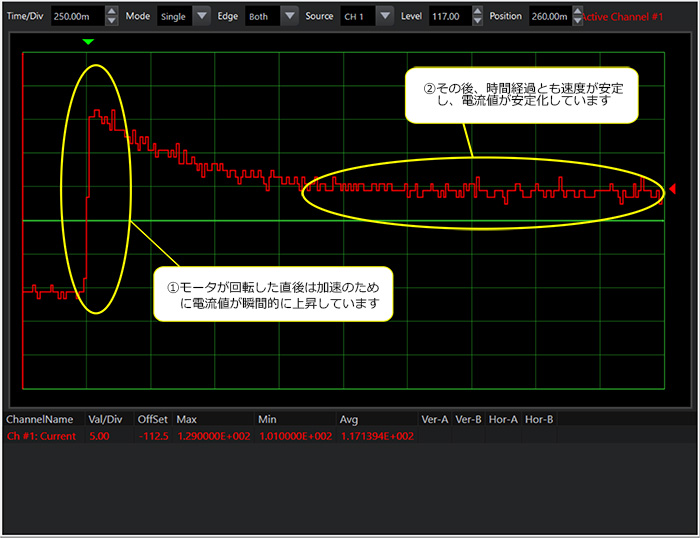Increase Position with the up arrow
Viewport: 700px width, 538px height.
coord(577,11)
